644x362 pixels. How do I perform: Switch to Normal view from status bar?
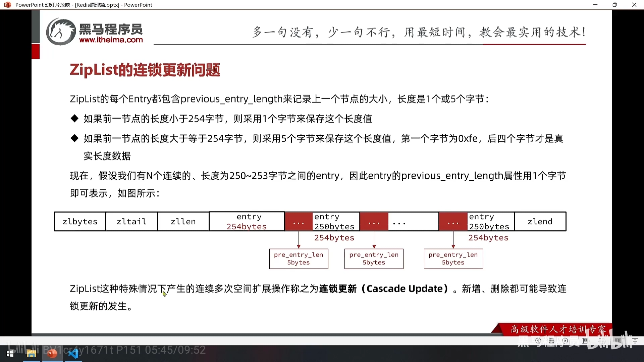tap(585, 341)
